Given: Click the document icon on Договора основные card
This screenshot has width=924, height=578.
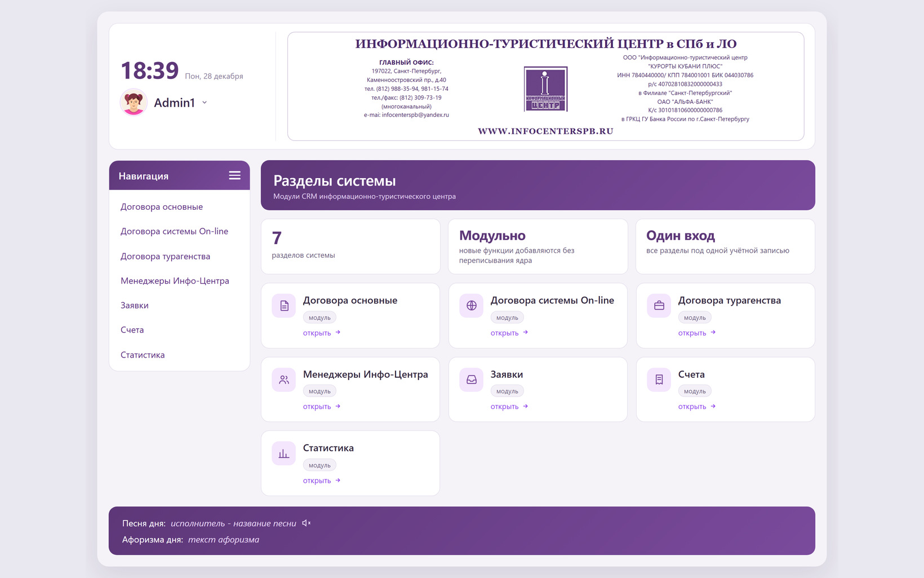Looking at the screenshot, I should point(284,306).
